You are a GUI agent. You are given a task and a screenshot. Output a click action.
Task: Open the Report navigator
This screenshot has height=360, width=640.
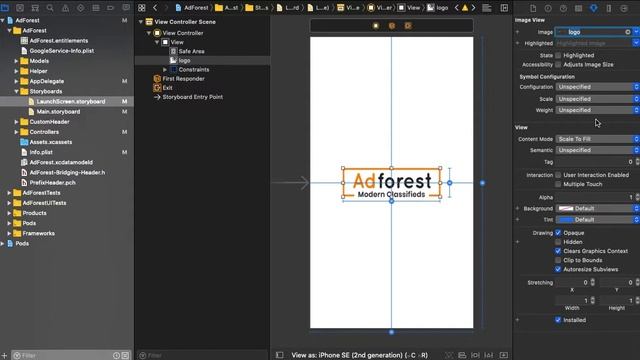126,8
